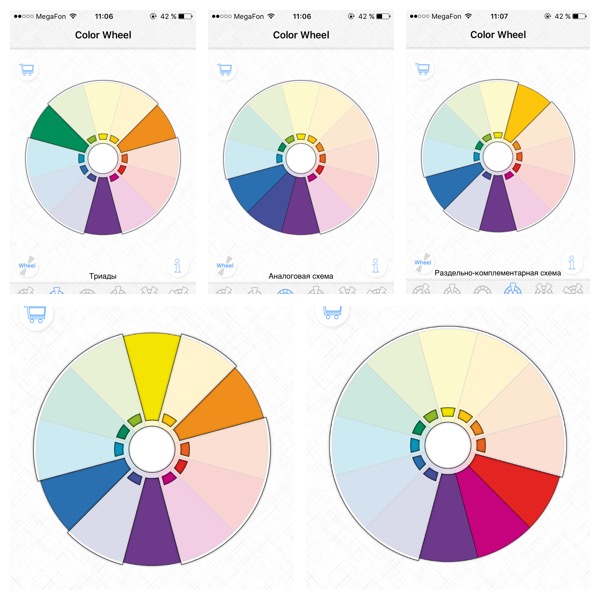Open the cart above the red-magenta-purple wheel
The height and width of the screenshot is (600, 600).
click(331, 314)
